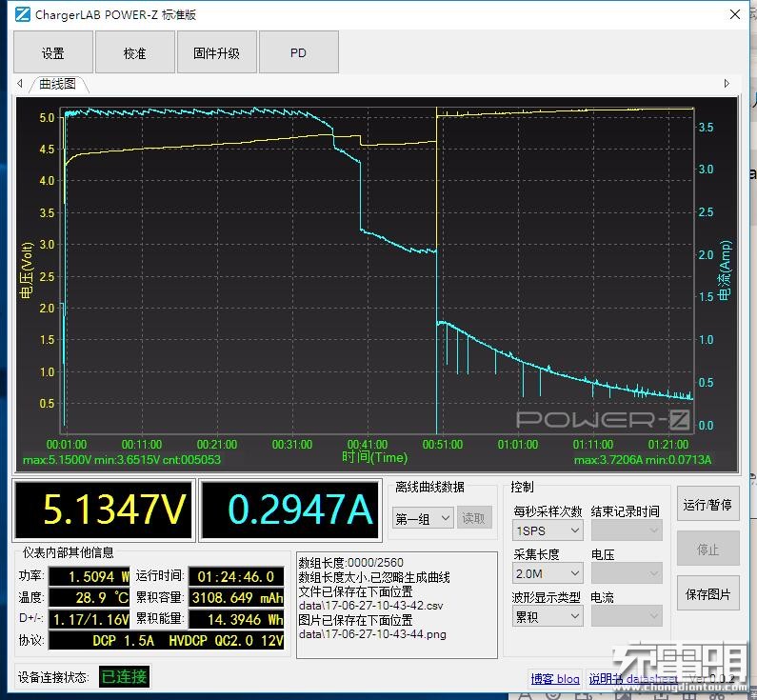Click the log output text box
757x700 pixels.
tap(395, 604)
